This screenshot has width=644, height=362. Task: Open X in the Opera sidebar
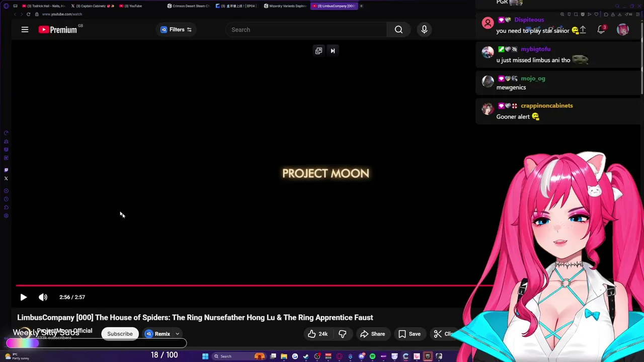click(x=6, y=178)
